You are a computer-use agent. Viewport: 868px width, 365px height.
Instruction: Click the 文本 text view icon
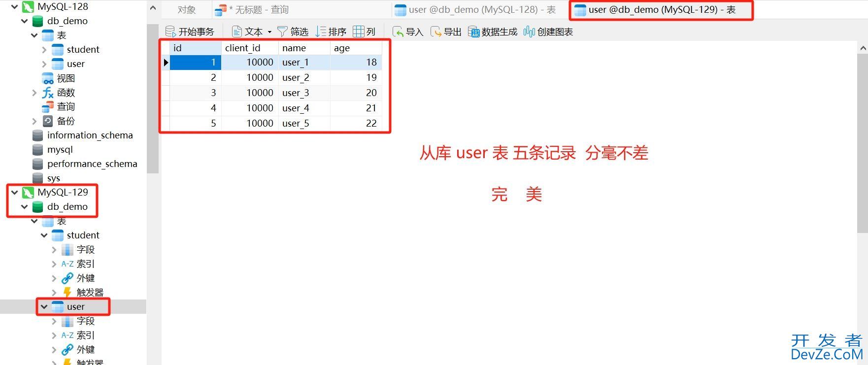click(x=236, y=32)
